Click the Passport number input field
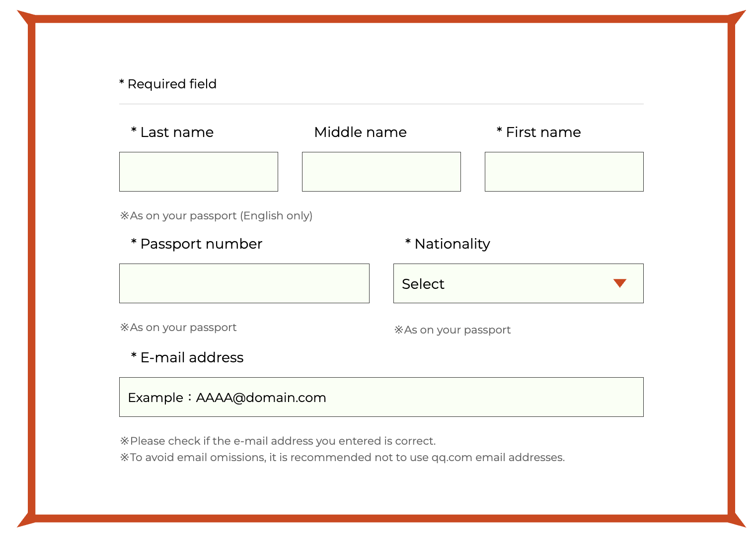This screenshot has height=538, width=756. coord(244,283)
